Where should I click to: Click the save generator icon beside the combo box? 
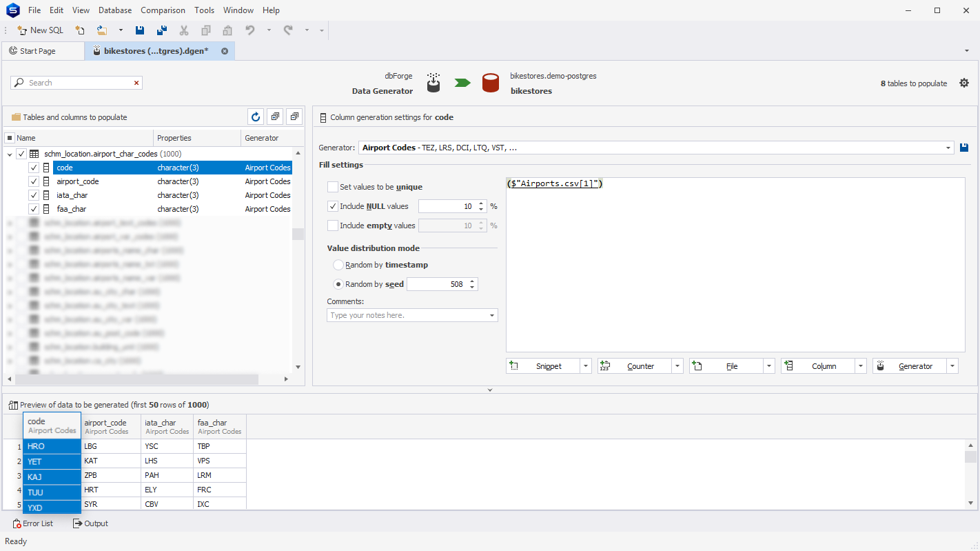tap(964, 148)
